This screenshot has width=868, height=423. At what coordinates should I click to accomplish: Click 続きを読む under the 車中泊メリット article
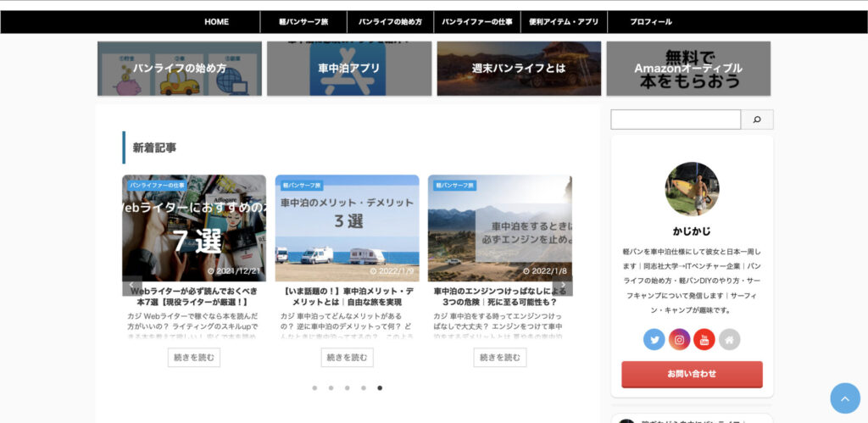pyautogui.click(x=347, y=358)
